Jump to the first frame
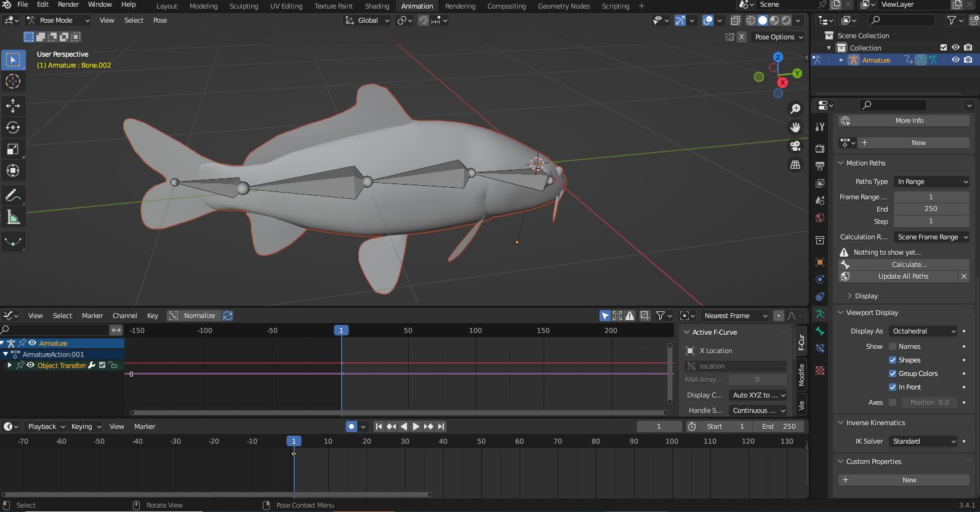The width and height of the screenshot is (980, 512). coord(379,426)
